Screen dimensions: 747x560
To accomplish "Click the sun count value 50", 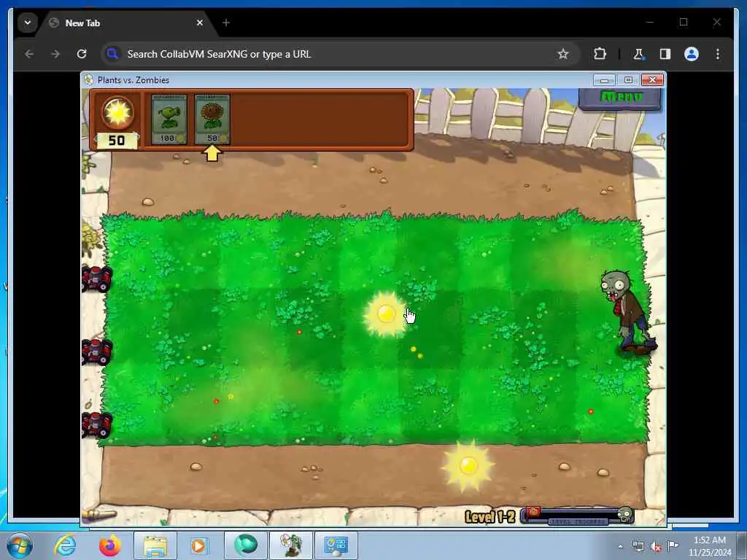I will pos(117,141).
